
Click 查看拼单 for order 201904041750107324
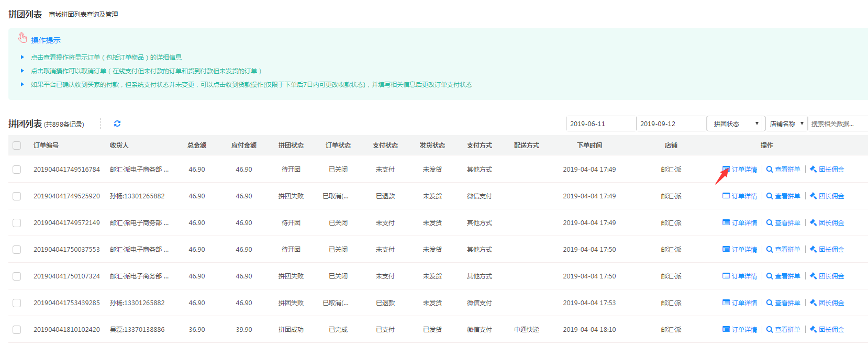(783, 276)
